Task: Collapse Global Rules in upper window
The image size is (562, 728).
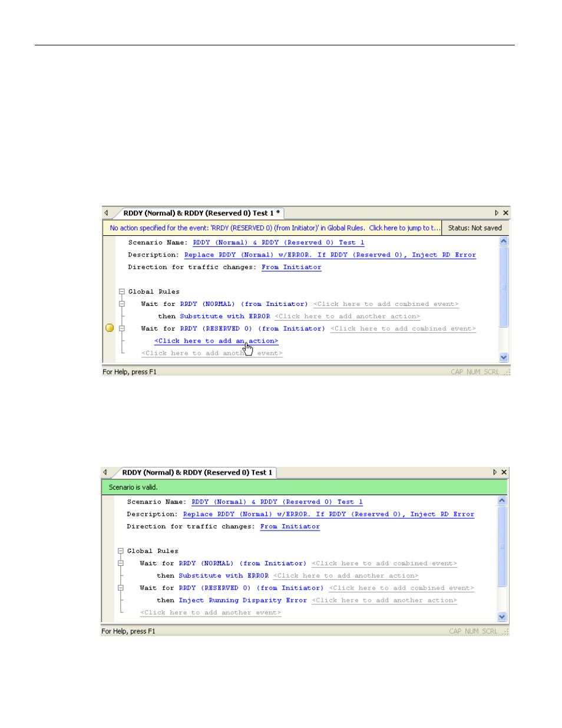Action: [x=122, y=291]
